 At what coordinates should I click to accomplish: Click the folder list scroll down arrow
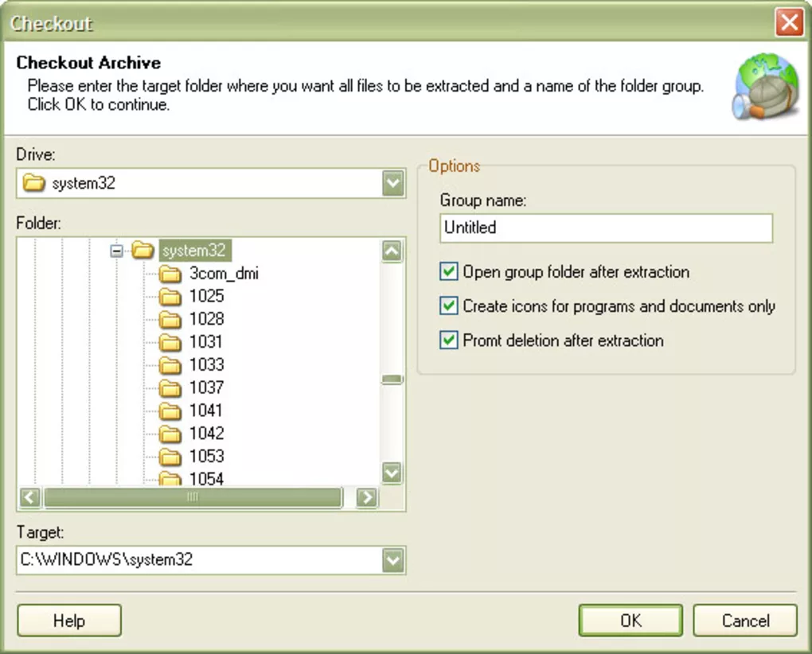coord(392,473)
